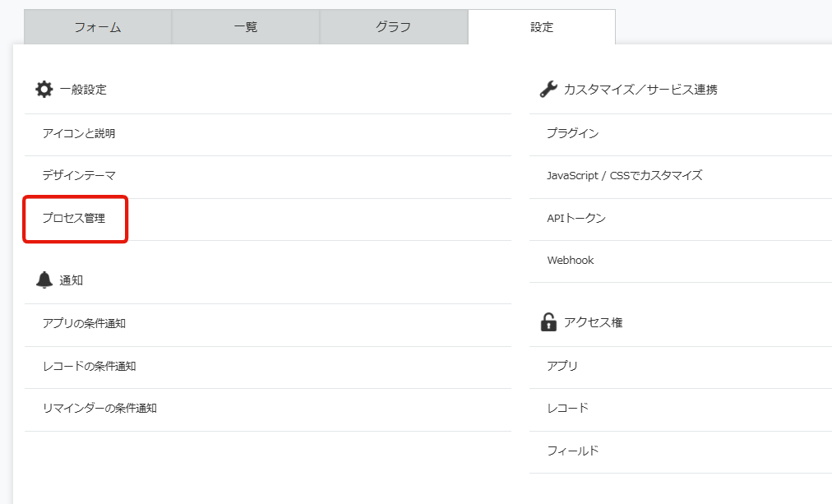Open JavaScript / CSSでカスタマイズ
832x504 pixels.
[x=624, y=175]
